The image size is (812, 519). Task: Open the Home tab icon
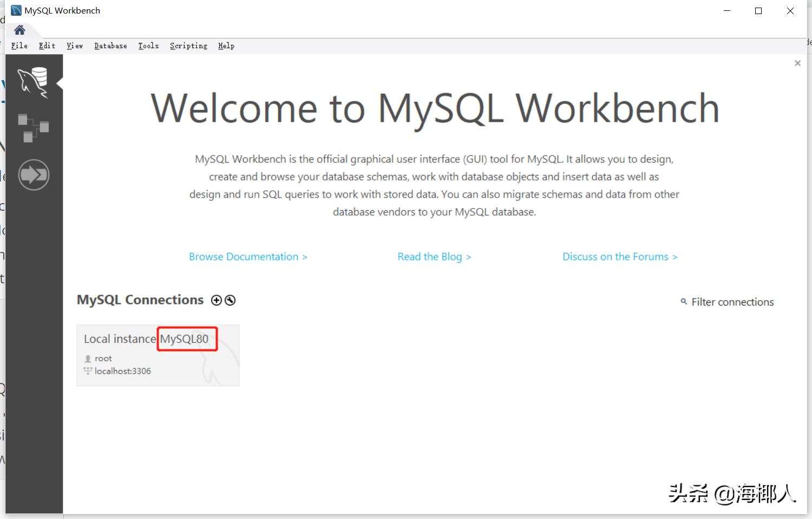(x=19, y=30)
